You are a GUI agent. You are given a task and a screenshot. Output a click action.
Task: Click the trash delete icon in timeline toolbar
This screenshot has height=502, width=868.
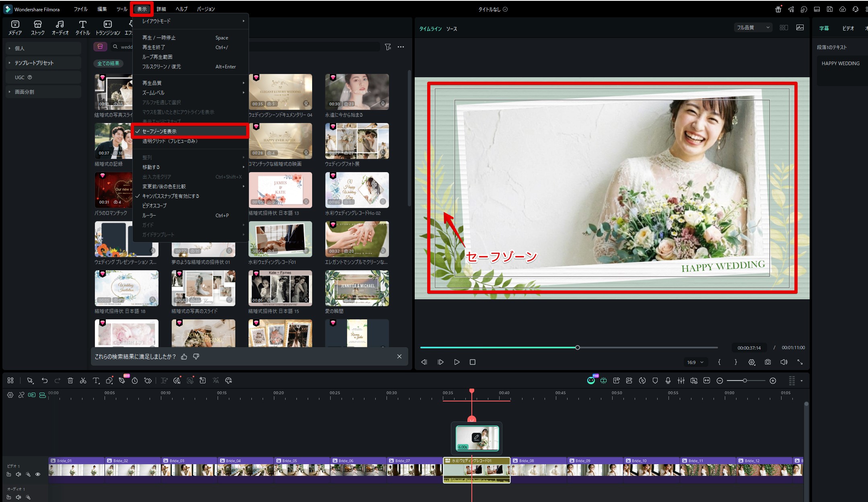tap(70, 381)
